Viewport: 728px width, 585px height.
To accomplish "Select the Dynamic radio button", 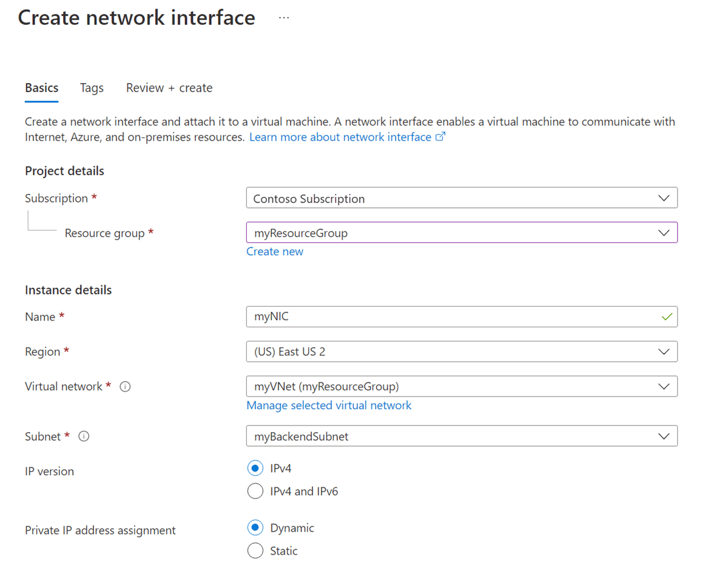I will pyautogui.click(x=255, y=527).
